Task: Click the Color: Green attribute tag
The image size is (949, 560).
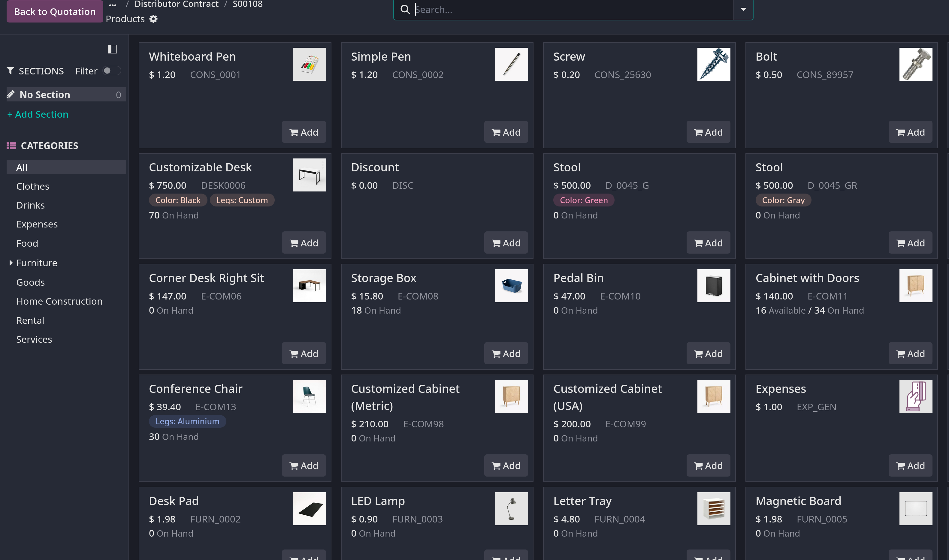Action: coord(584,200)
